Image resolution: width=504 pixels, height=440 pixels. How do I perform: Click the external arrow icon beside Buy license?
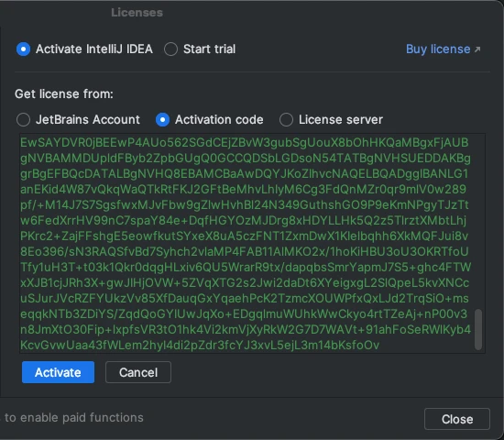[477, 49]
